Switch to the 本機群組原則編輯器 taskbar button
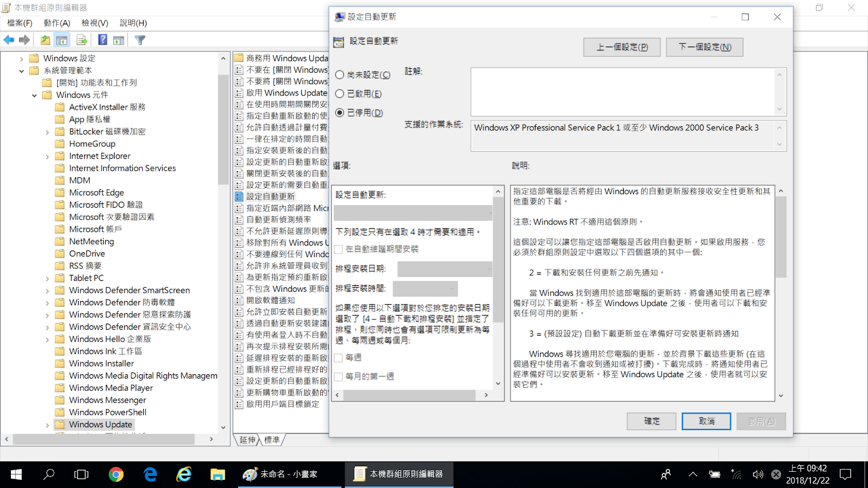 tap(399, 474)
